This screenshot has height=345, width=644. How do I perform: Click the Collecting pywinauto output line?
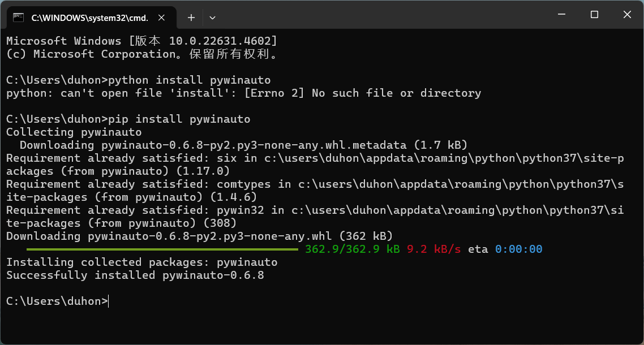coord(74,132)
